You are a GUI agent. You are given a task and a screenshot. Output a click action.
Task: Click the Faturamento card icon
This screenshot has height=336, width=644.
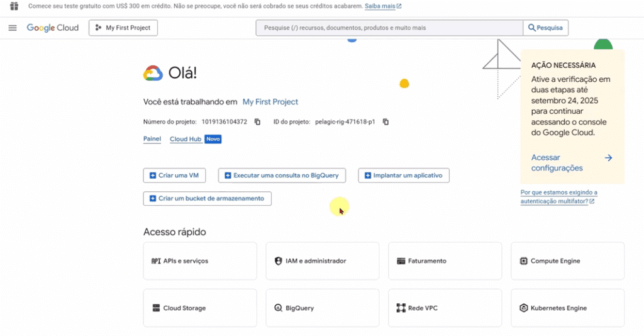pyautogui.click(x=401, y=261)
